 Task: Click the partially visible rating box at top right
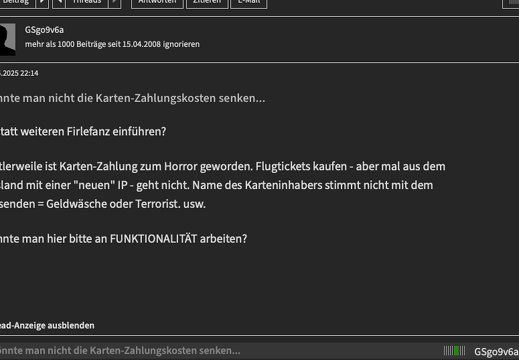pyautogui.click(x=511, y=3)
